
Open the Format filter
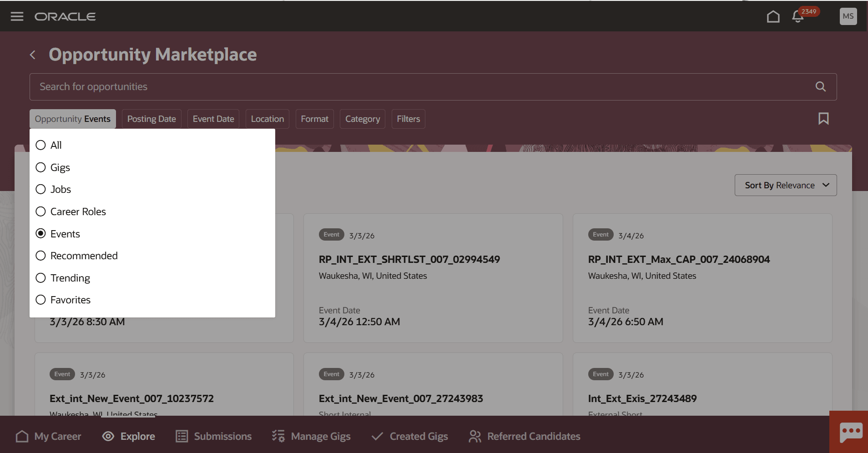tap(314, 119)
